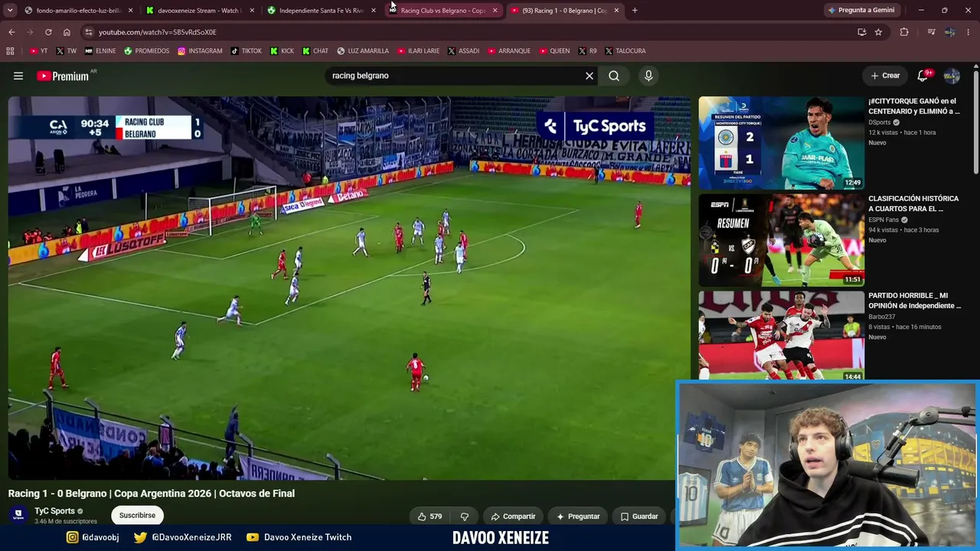
Task: Open the INSTAGRAM bookmark
Action: [200, 51]
